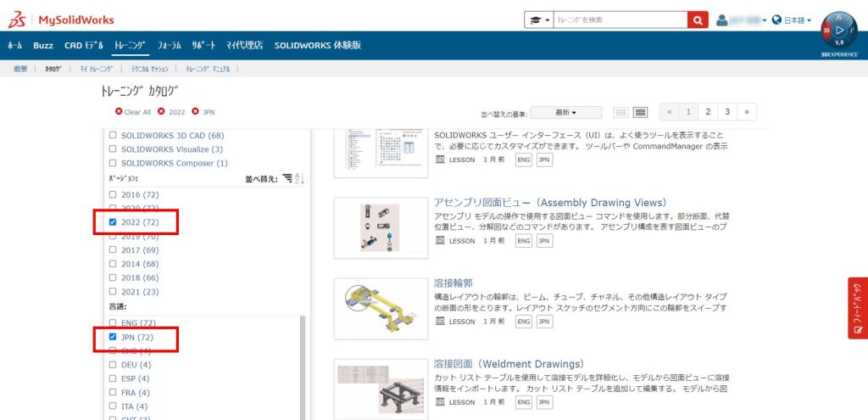Open the Weldment Drawings lesson thumbnail
The image size is (868, 420).
coord(381,389)
